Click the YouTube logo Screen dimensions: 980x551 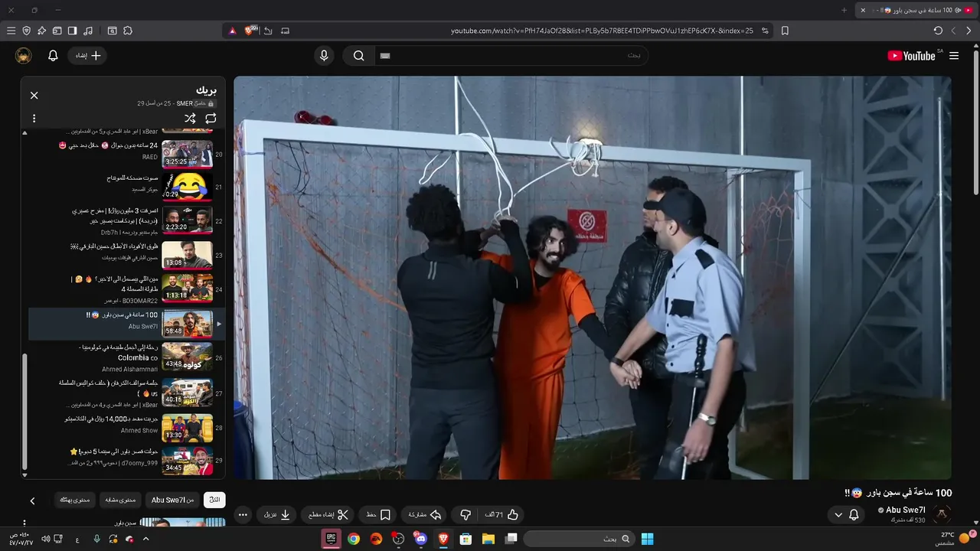tap(912, 56)
